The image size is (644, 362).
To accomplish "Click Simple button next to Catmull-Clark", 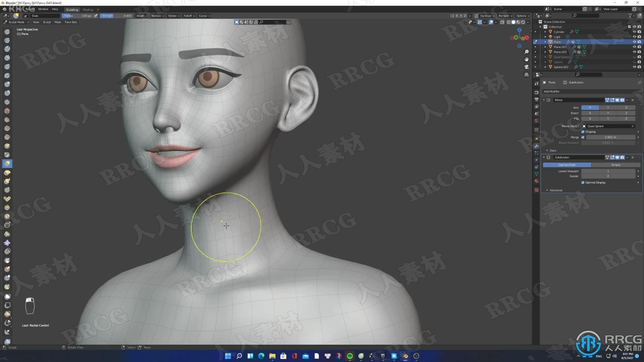I will pos(615,165).
